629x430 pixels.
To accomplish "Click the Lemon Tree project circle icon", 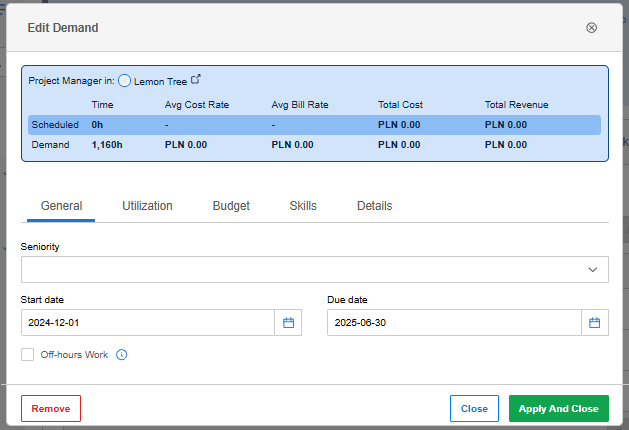I will click(x=124, y=81).
